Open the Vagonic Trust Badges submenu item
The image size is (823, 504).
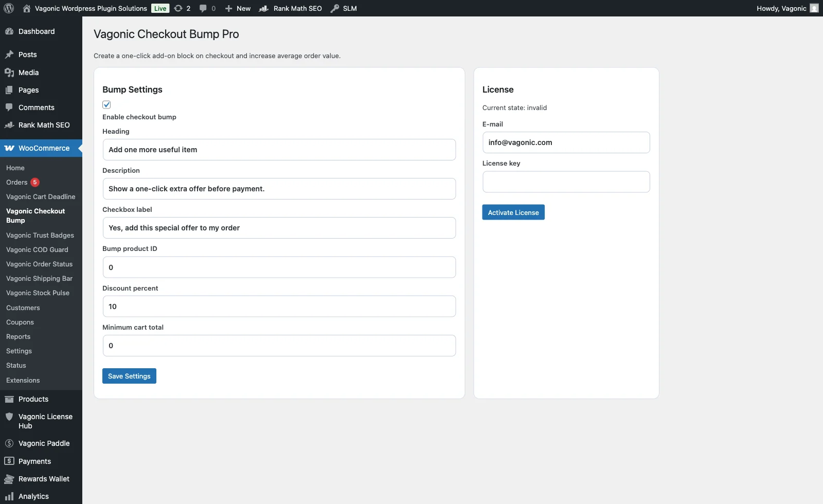40,235
